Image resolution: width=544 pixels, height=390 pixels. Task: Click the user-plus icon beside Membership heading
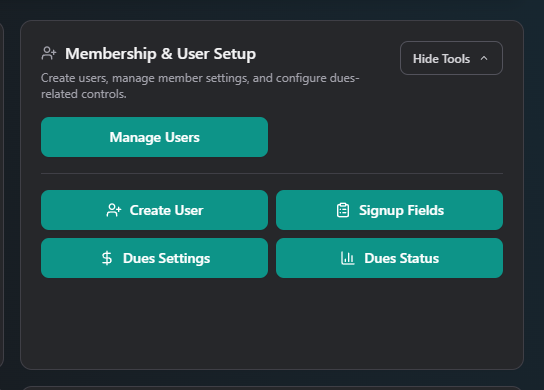point(49,53)
